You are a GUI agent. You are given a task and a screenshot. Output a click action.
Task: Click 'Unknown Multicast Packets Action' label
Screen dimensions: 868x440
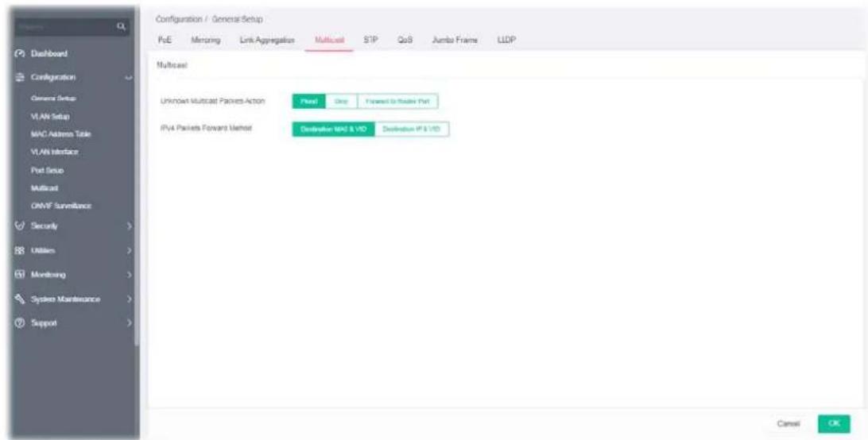coord(212,102)
